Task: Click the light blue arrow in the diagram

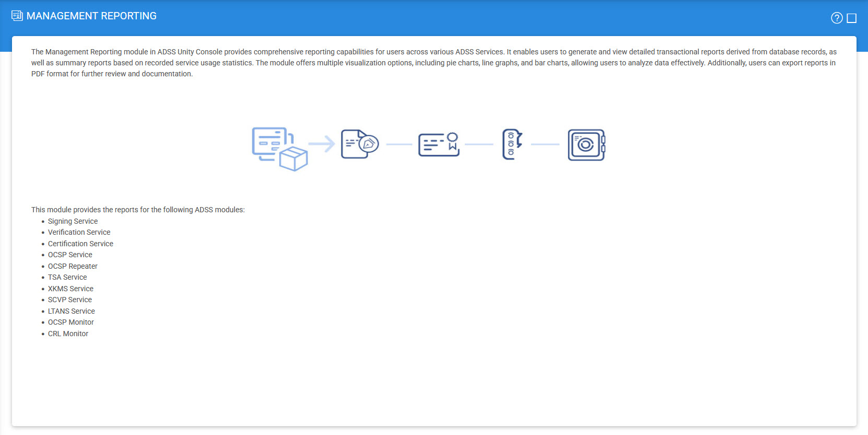Action: (x=321, y=144)
